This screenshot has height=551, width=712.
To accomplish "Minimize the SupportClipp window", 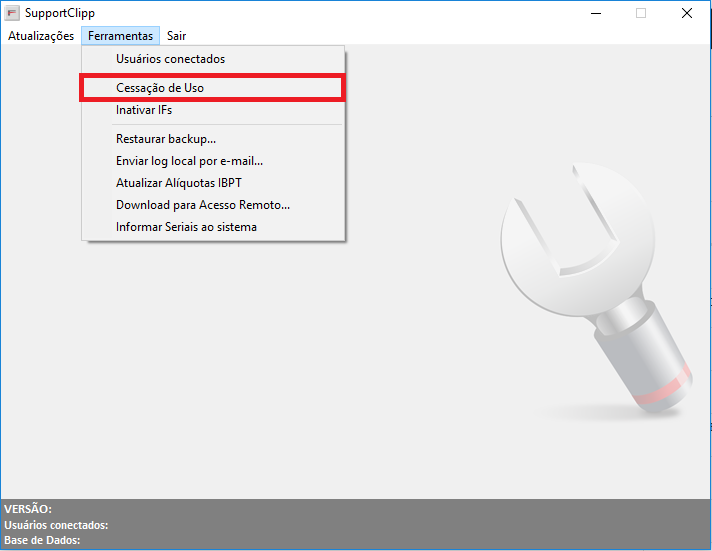I will (x=596, y=14).
